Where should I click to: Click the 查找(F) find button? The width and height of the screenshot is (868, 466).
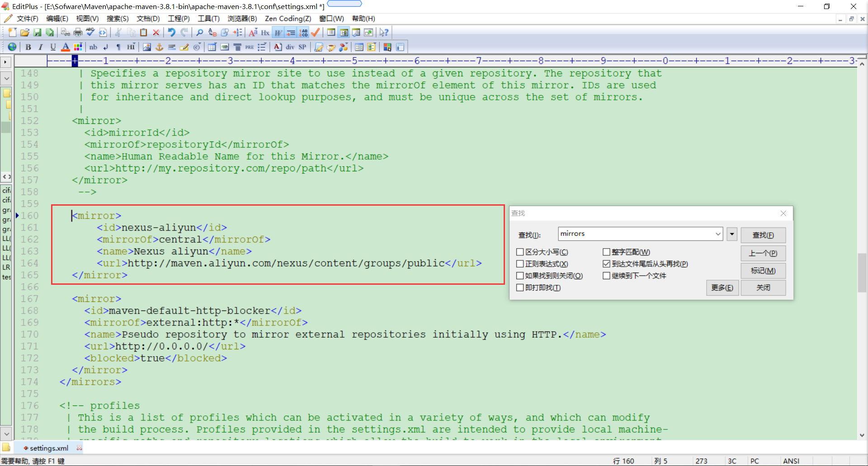(763, 235)
